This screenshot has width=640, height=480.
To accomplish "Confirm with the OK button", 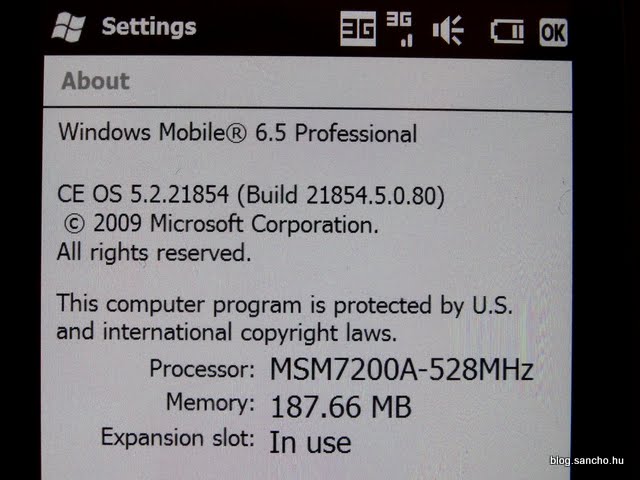I will (553, 32).
